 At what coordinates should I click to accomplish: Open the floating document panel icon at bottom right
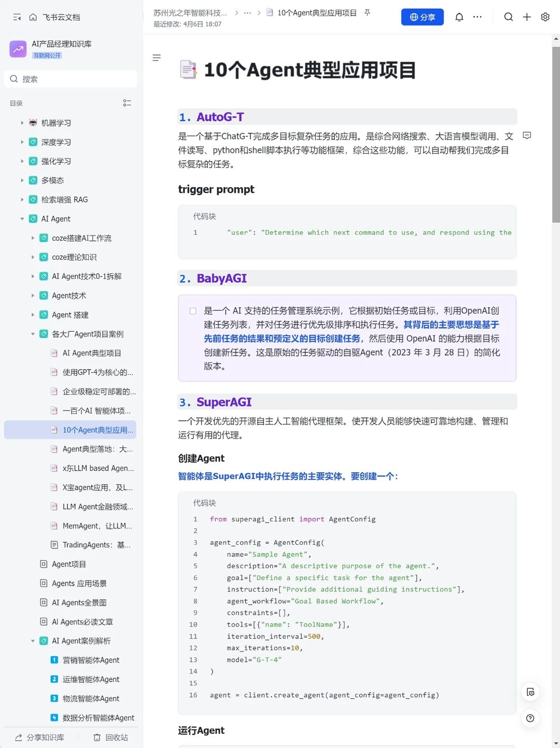pyautogui.click(x=530, y=692)
